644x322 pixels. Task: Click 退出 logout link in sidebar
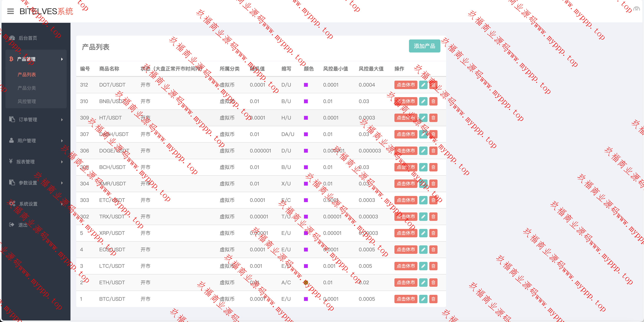coord(22,225)
